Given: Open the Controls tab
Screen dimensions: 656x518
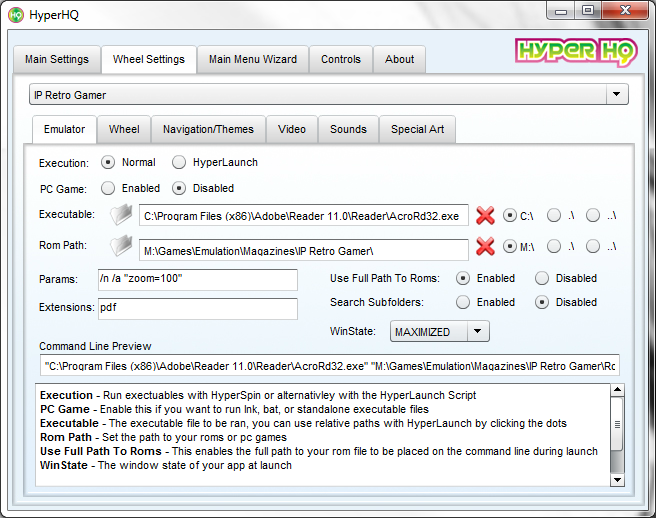Looking at the screenshot, I should pyautogui.click(x=341, y=59).
